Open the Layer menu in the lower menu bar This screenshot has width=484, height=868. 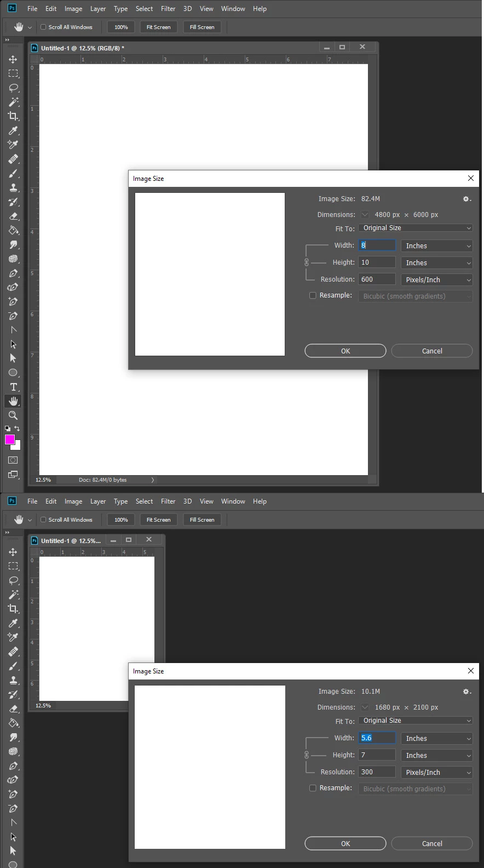click(x=98, y=501)
